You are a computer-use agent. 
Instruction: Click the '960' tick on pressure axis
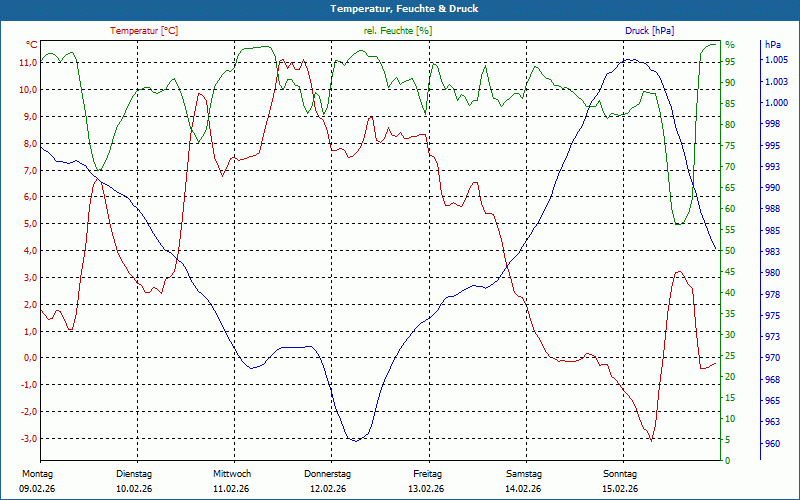point(771,443)
